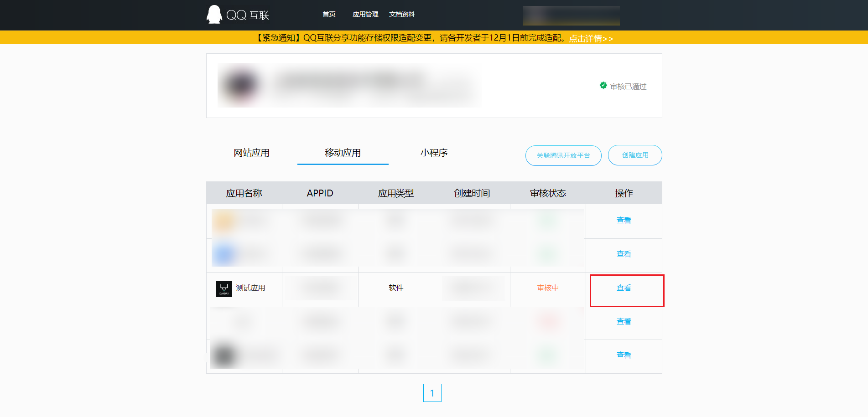
Task: Follow the 点击详情>> notice link
Action: point(591,39)
